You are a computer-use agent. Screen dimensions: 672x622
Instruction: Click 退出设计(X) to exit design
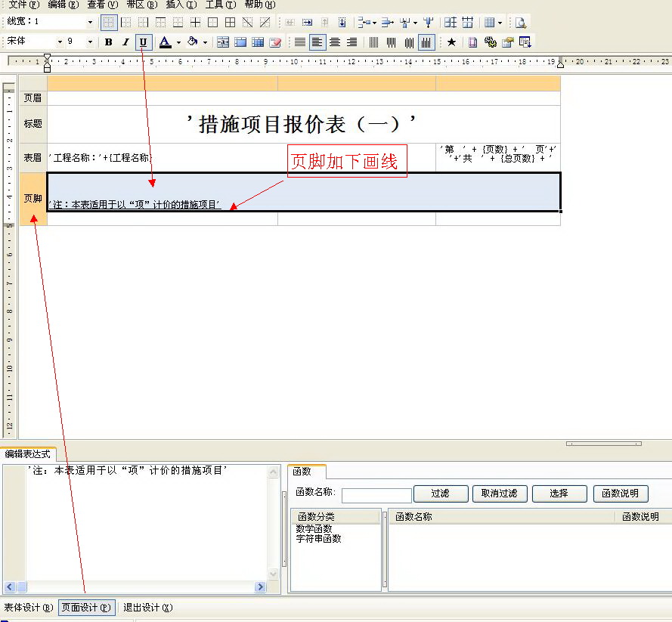click(148, 608)
